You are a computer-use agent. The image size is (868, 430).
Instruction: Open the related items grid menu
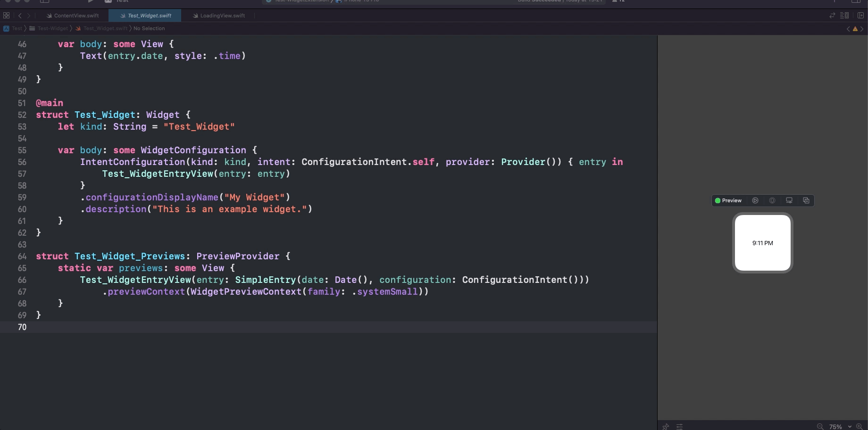pyautogui.click(x=6, y=16)
